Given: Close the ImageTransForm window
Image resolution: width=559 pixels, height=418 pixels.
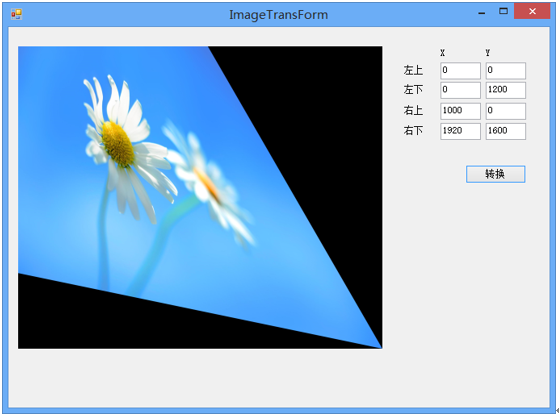Looking at the screenshot, I should (x=532, y=11).
